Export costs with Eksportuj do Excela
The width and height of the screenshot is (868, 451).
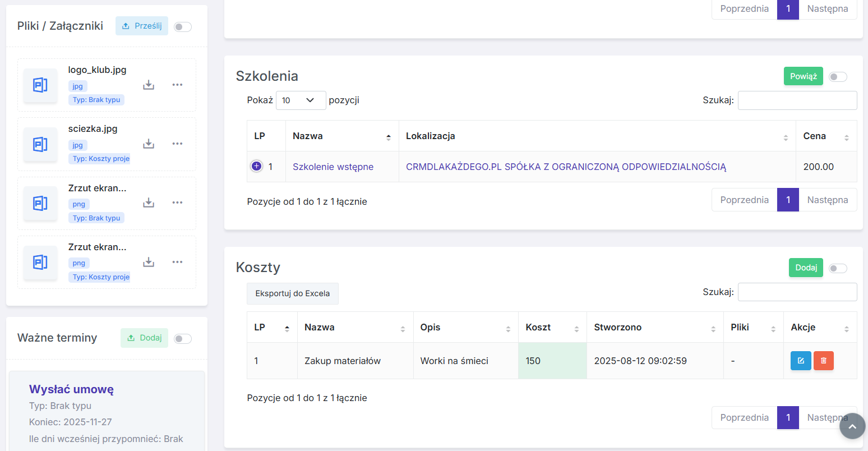293,293
